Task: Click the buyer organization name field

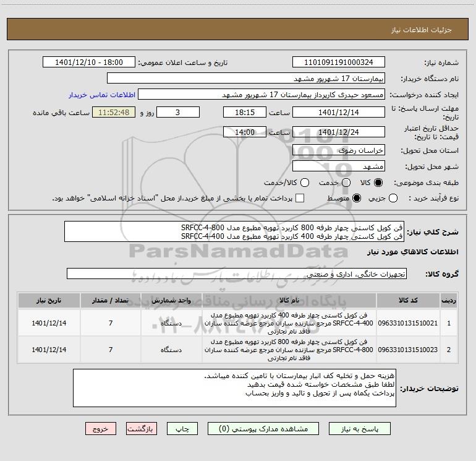Action: pyautogui.click(x=246, y=79)
